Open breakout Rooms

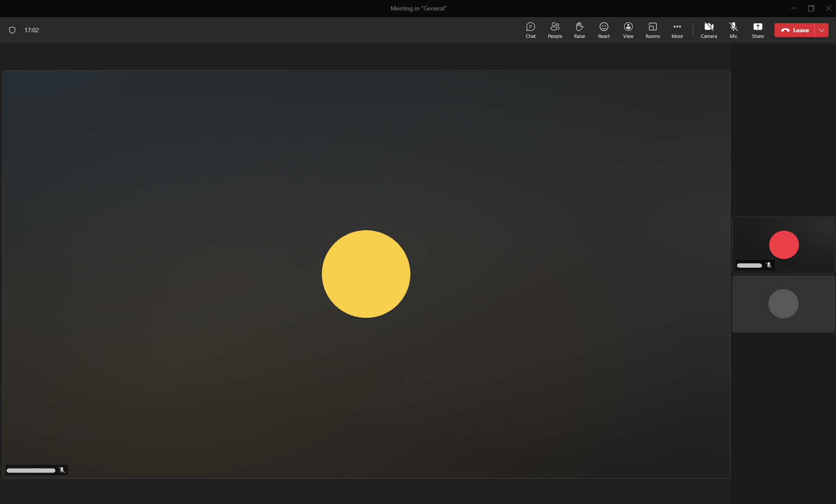pyautogui.click(x=652, y=30)
